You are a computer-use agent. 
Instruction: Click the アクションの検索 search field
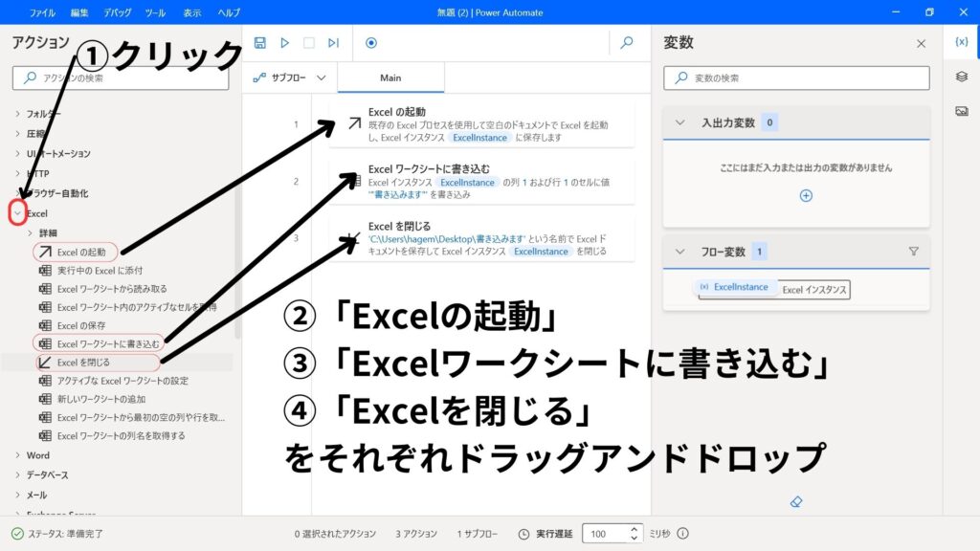[x=121, y=78]
